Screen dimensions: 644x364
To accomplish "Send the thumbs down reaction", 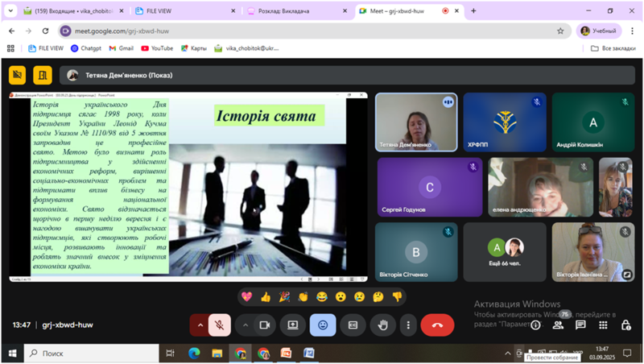I will coord(397,296).
